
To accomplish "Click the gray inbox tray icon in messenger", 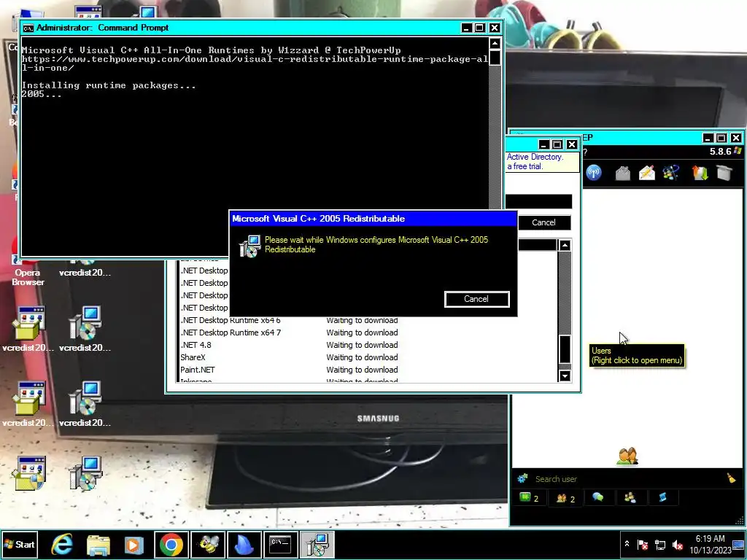I will click(623, 173).
